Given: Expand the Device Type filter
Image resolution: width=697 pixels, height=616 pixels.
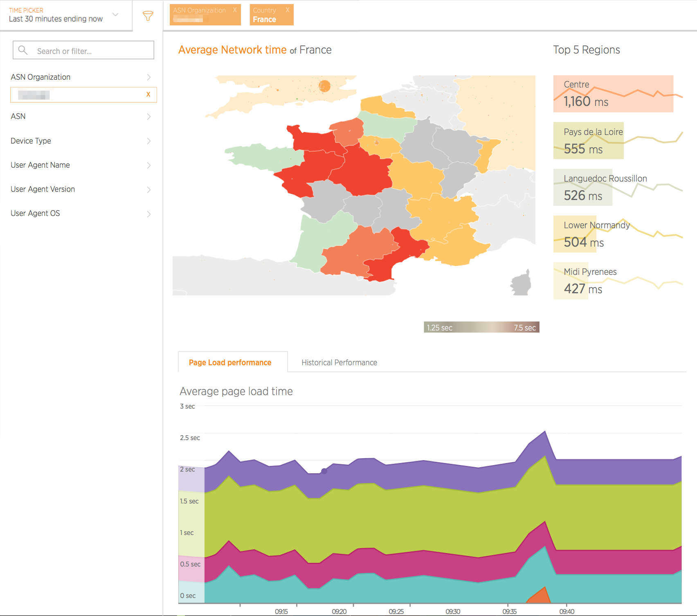Looking at the screenshot, I should [148, 141].
